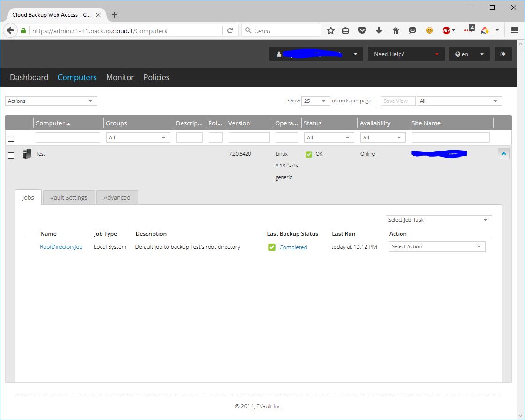This screenshot has width=525, height=420.
Task: Open Select Action dropdown for RootDirectoryJob
Action: [437, 246]
